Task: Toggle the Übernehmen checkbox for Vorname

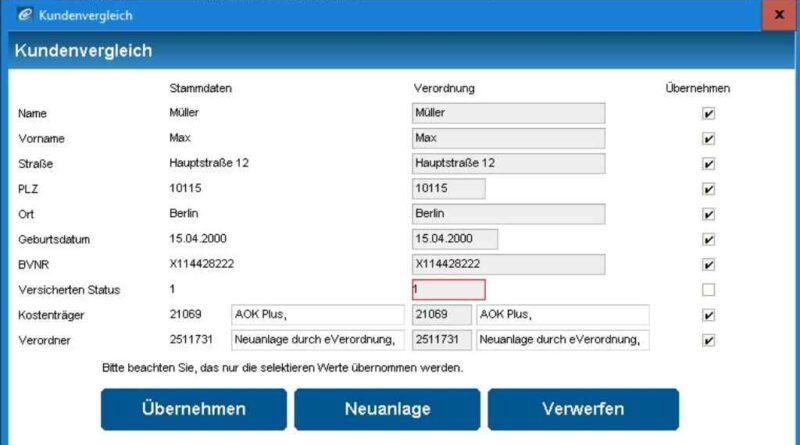Action: point(708,138)
